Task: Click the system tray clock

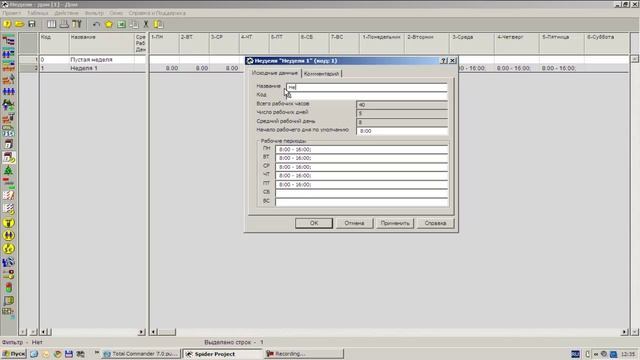Action: coord(628,354)
